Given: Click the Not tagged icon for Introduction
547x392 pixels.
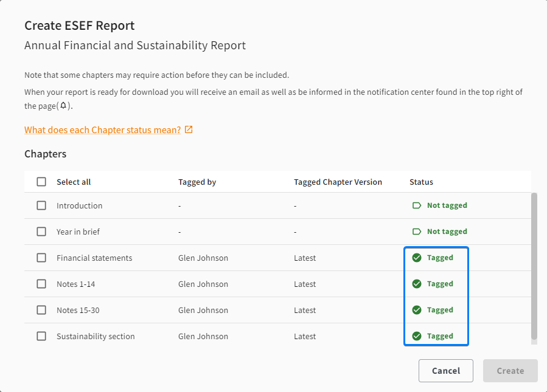Looking at the screenshot, I should pos(417,205).
